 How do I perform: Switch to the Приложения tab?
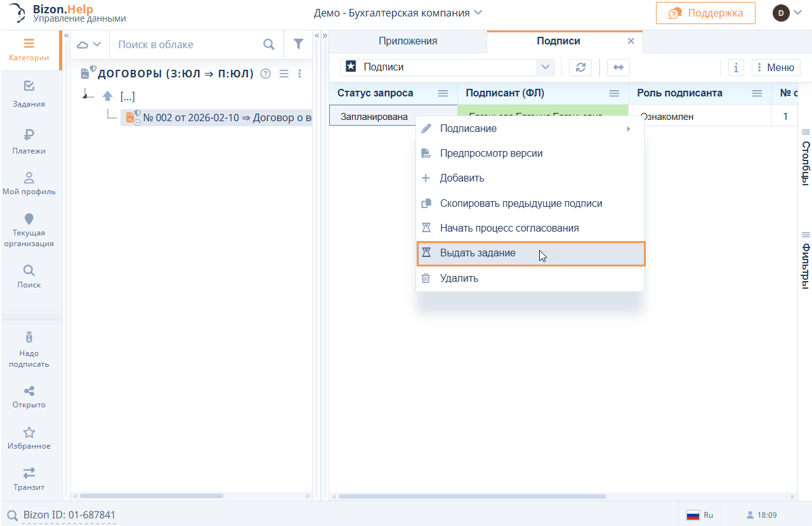click(408, 41)
